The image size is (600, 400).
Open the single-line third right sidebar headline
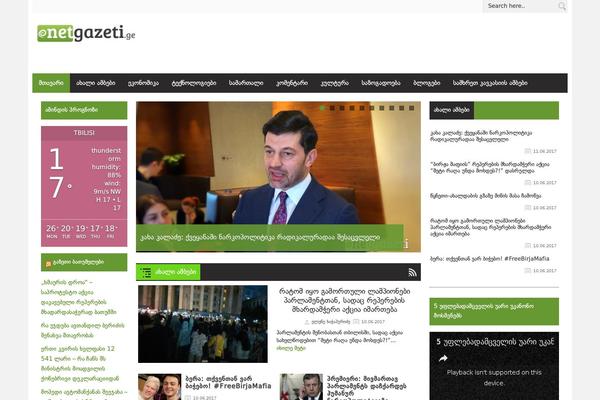click(x=486, y=196)
